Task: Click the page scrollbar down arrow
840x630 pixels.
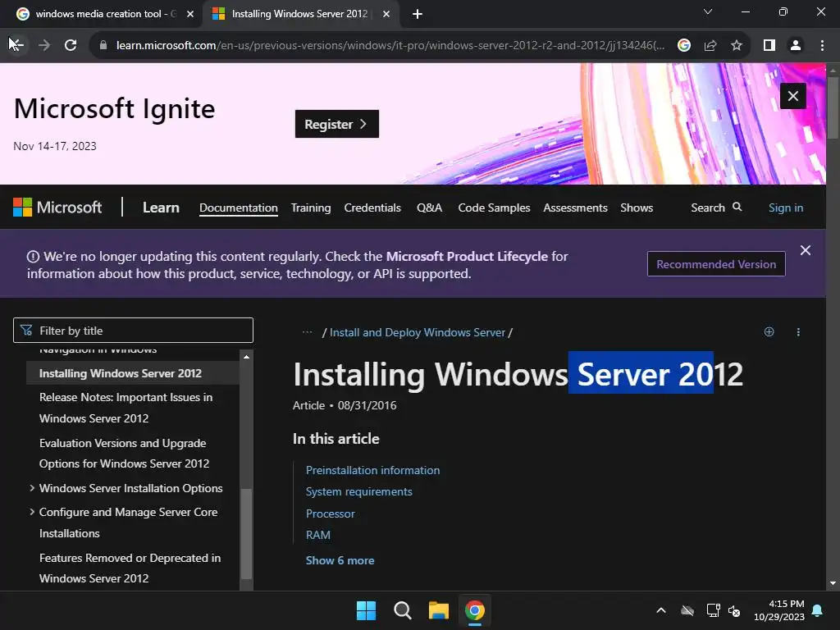Action: [833, 583]
